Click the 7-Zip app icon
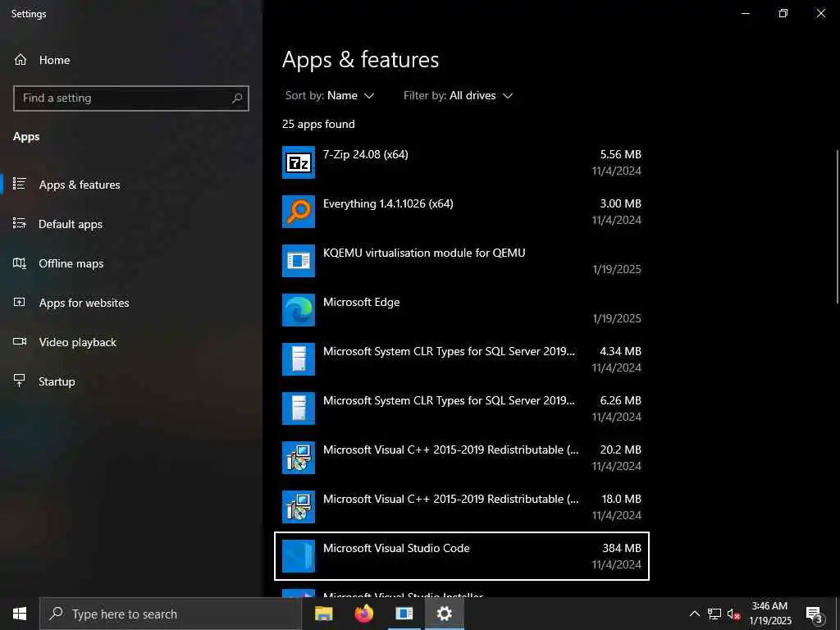The width and height of the screenshot is (840, 630). click(x=299, y=162)
